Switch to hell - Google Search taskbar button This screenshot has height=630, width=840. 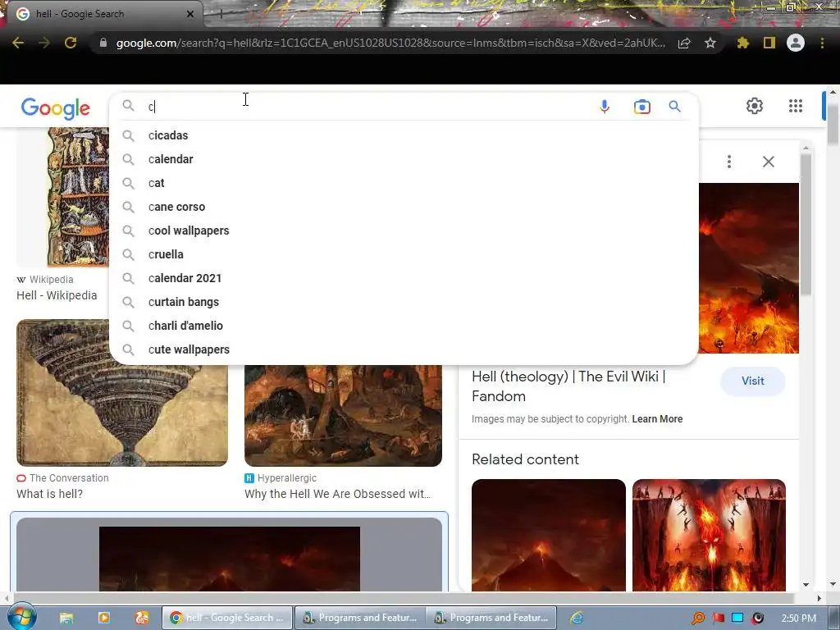coord(227,618)
